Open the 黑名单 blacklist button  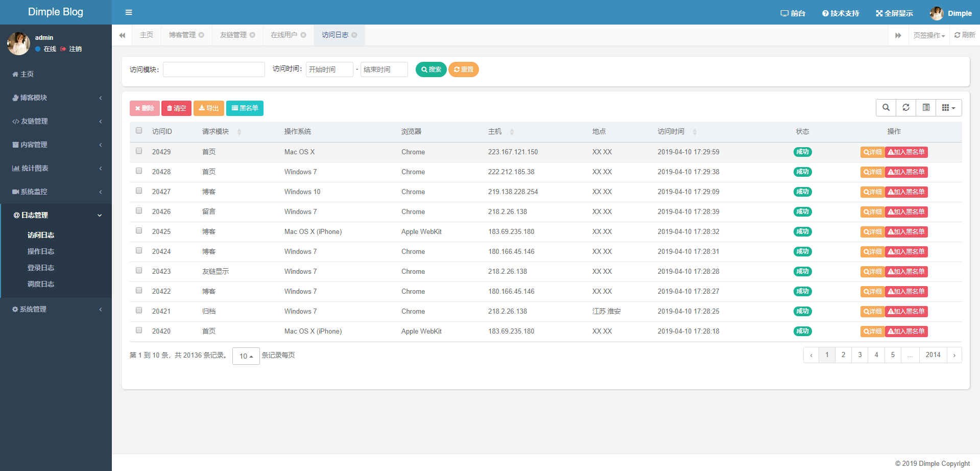[245, 108]
